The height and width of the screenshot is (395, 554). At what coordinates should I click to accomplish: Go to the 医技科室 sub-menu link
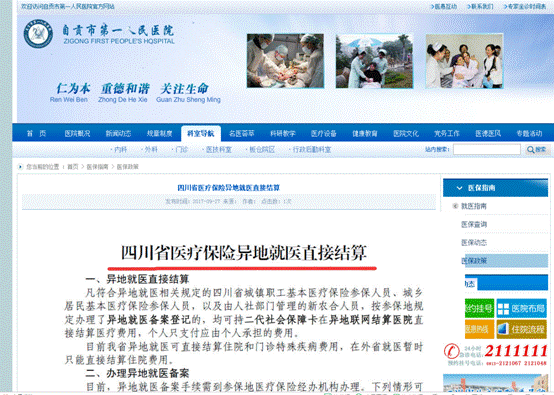219,149
